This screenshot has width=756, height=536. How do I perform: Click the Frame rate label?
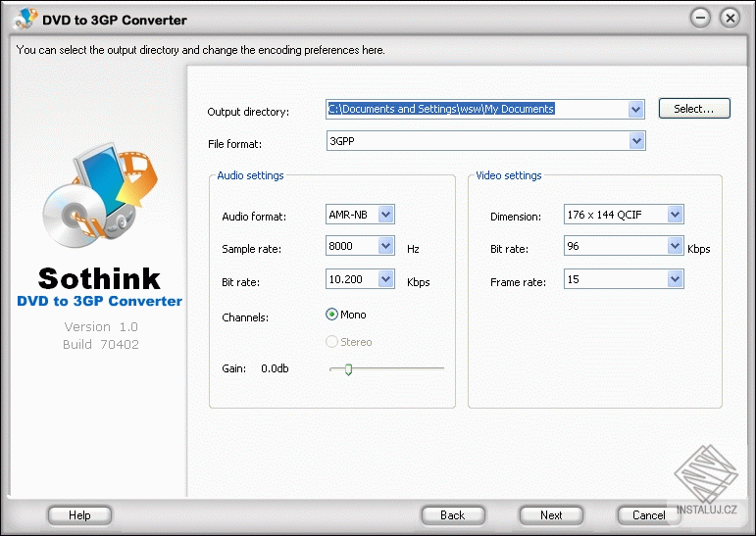(518, 282)
